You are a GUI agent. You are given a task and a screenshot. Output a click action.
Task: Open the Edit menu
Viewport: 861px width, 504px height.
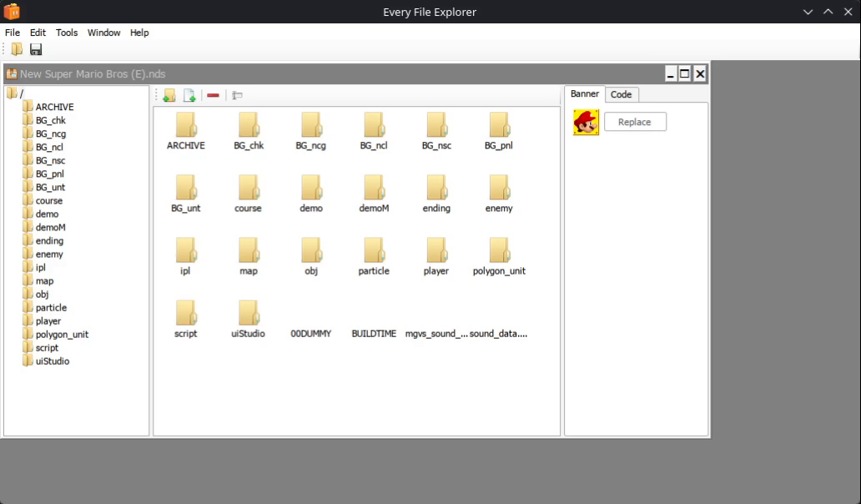tap(38, 33)
